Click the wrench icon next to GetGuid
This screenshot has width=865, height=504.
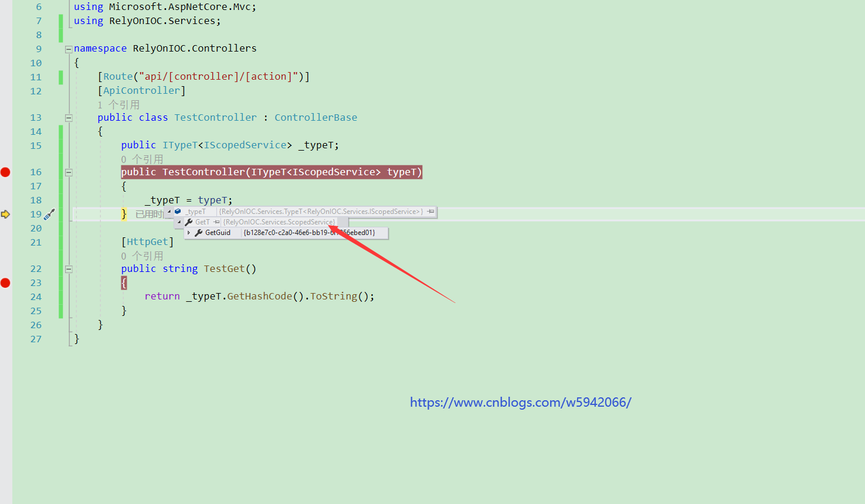tap(199, 233)
